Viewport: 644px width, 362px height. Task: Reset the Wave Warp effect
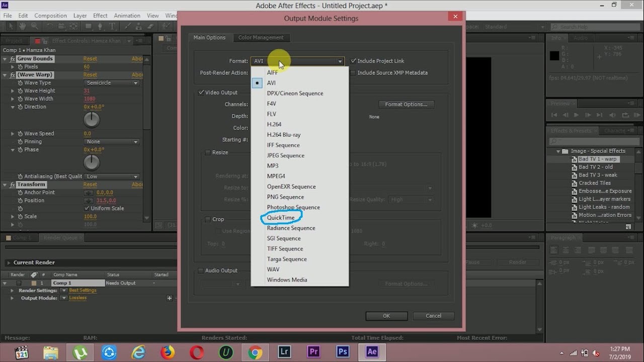coord(90,75)
